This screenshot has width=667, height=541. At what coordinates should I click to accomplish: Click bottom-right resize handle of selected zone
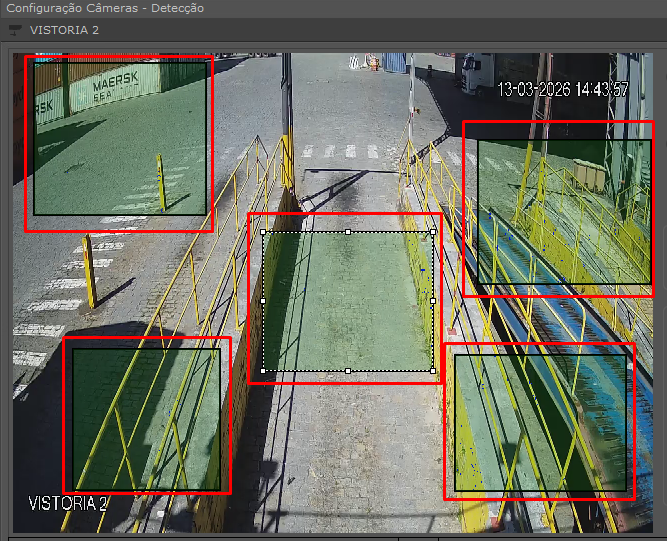pyautogui.click(x=433, y=371)
